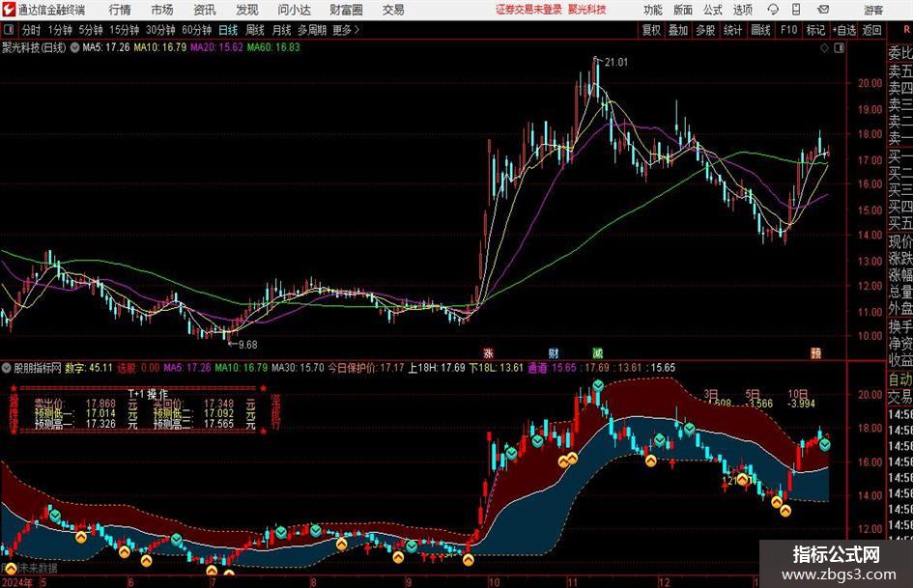This screenshot has height=588, width=913.
Task: Click the 减 event marker below the chart
Action: click(x=597, y=352)
